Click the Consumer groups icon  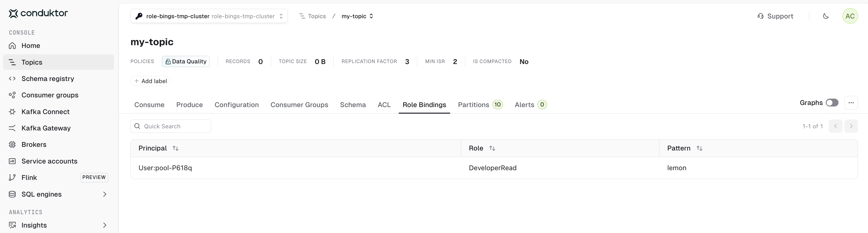pyautogui.click(x=12, y=95)
